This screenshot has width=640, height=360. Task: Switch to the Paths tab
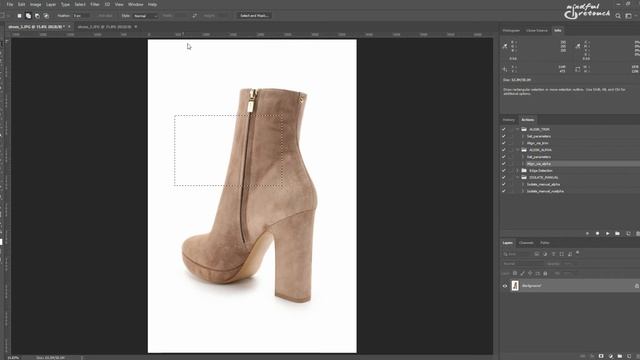pyautogui.click(x=545, y=243)
